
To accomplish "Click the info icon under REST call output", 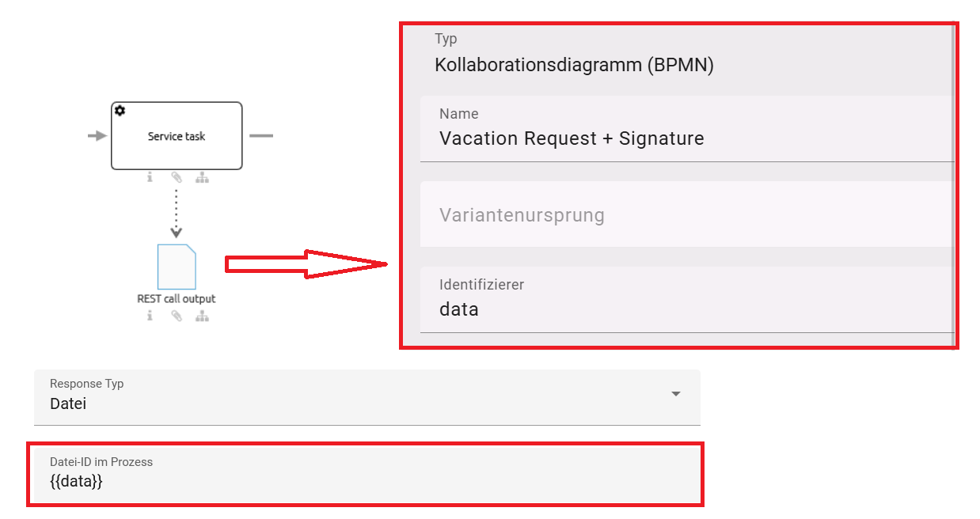I will pyautogui.click(x=150, y=316).
